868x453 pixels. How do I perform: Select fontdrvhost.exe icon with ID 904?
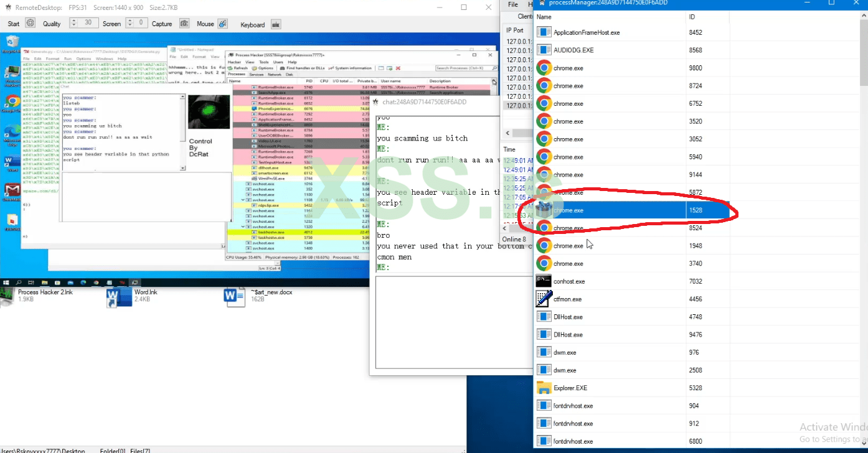tap(544, 406)
